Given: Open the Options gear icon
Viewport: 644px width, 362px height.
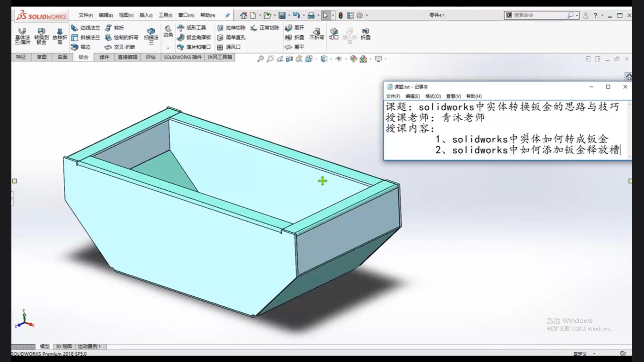Looking at the screenshot, I should [360, 15].
